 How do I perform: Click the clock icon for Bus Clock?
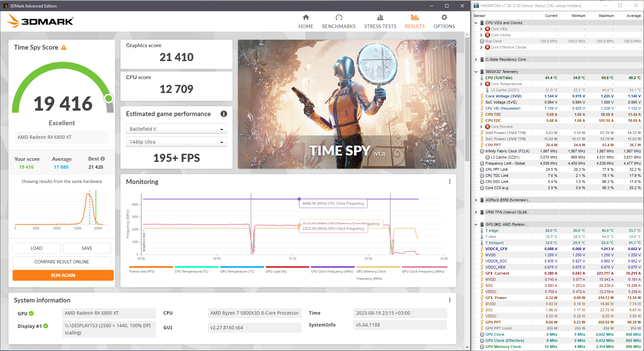[482, 41]
